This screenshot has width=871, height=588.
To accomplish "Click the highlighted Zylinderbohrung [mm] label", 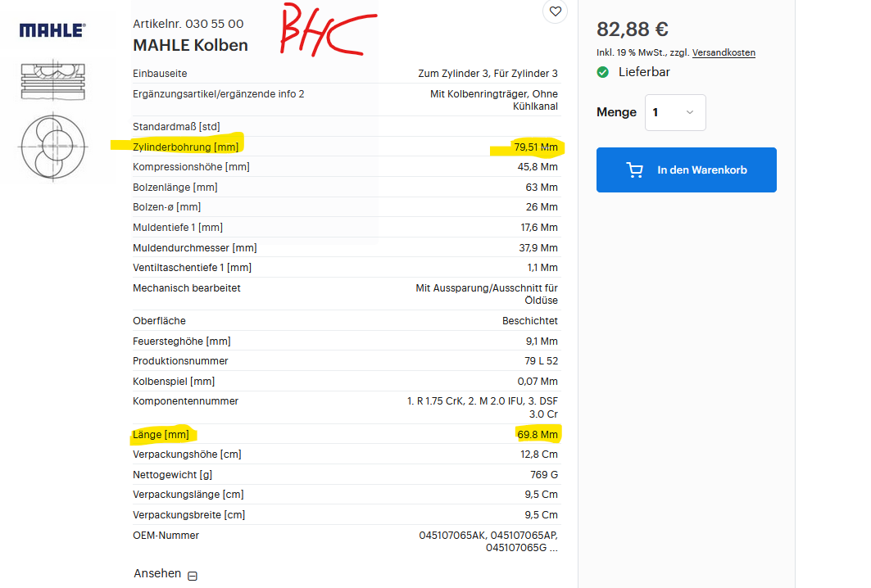I will [185, 147].
